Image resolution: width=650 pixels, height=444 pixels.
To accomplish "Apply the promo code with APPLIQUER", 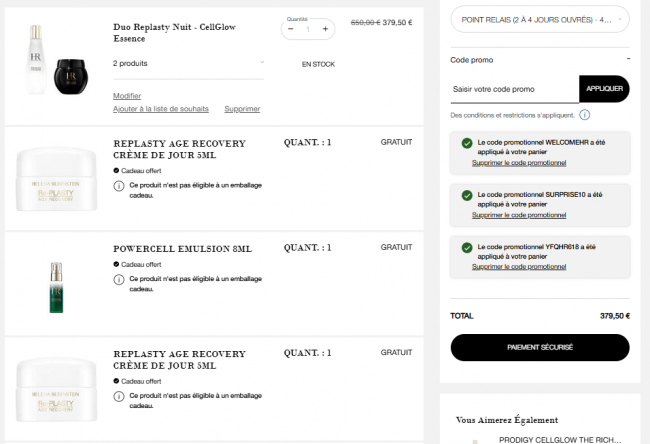I will [604, 89].
